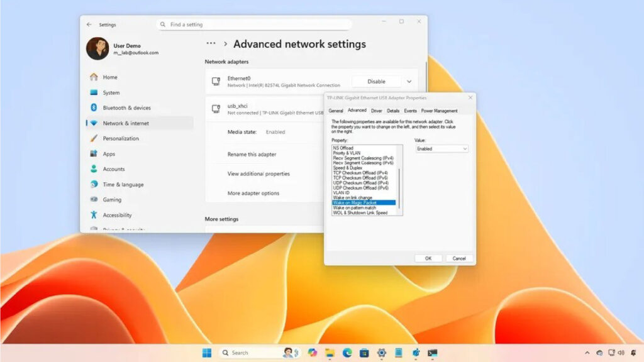Click the Personalization brush icon

pyautogui.click(x=94, y=138)
